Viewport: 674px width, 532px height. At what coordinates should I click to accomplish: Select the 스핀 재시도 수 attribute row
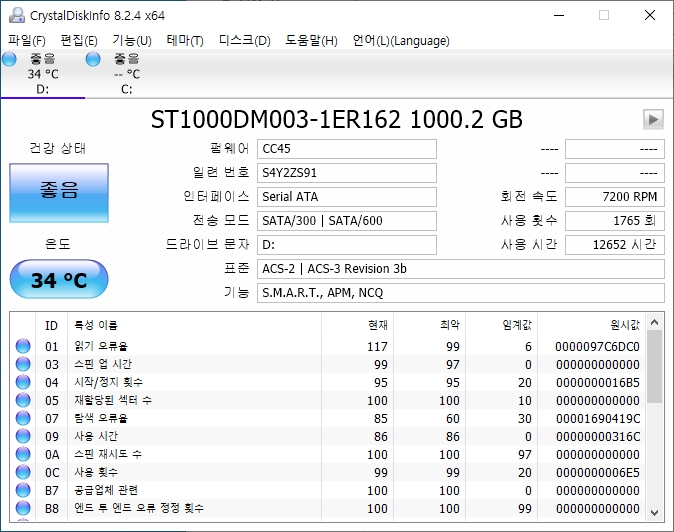pos(328,455)
